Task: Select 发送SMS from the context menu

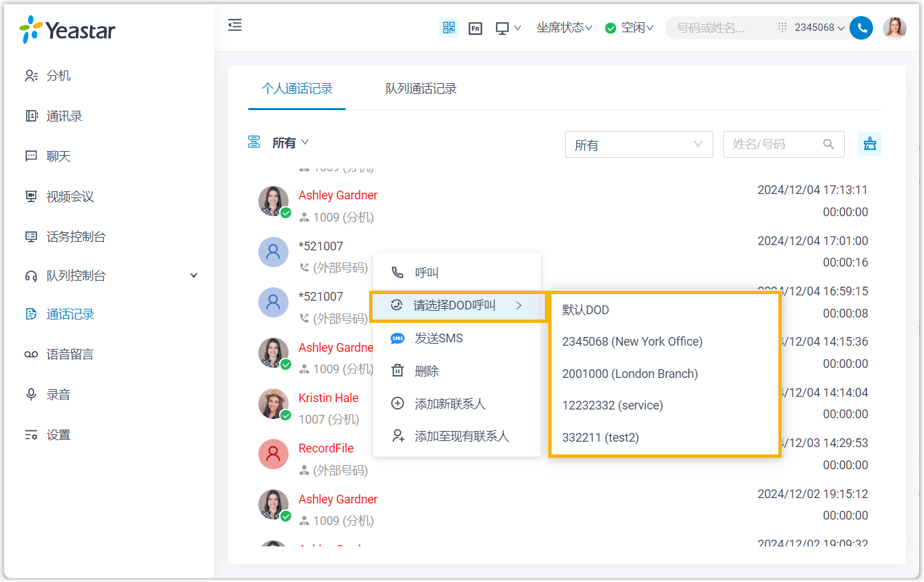Action: (x=438, y=338)
